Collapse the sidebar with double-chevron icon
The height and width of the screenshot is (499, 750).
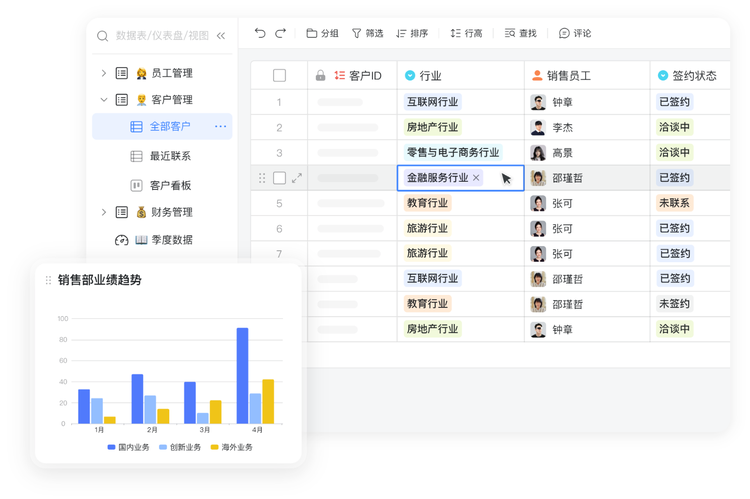[x=221, y=36]
